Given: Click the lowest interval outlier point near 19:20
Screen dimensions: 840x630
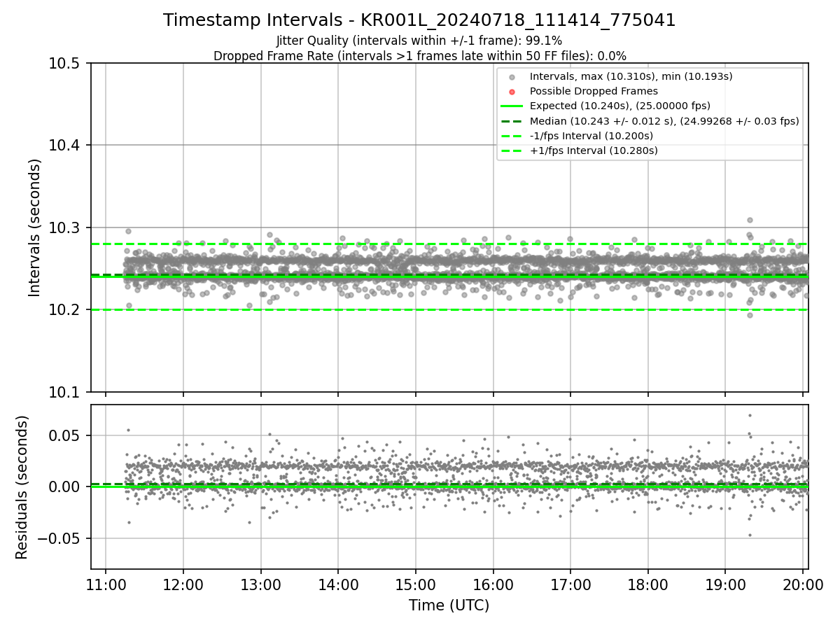Looking at the screenshot, I should pos(750,315).
